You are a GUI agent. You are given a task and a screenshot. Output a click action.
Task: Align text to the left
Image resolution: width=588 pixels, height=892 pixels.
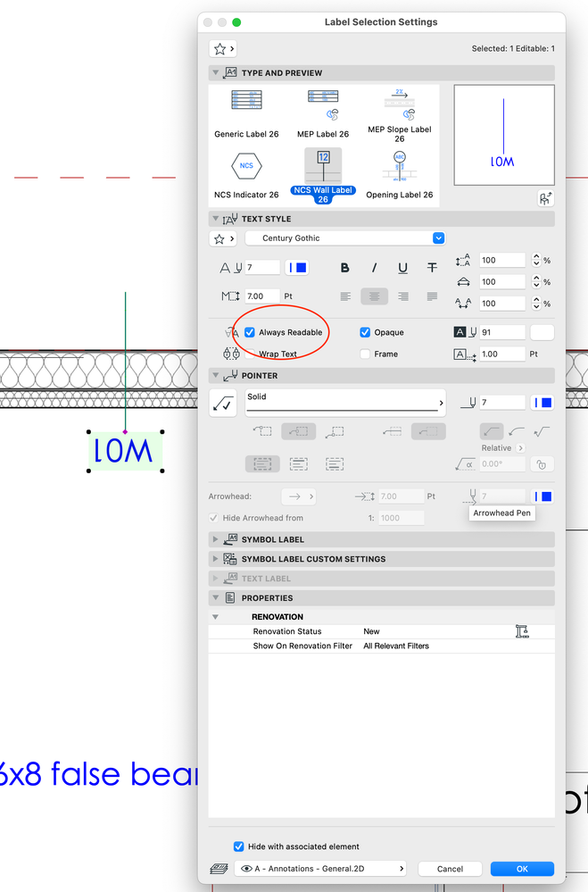click(x=345, y=296)
